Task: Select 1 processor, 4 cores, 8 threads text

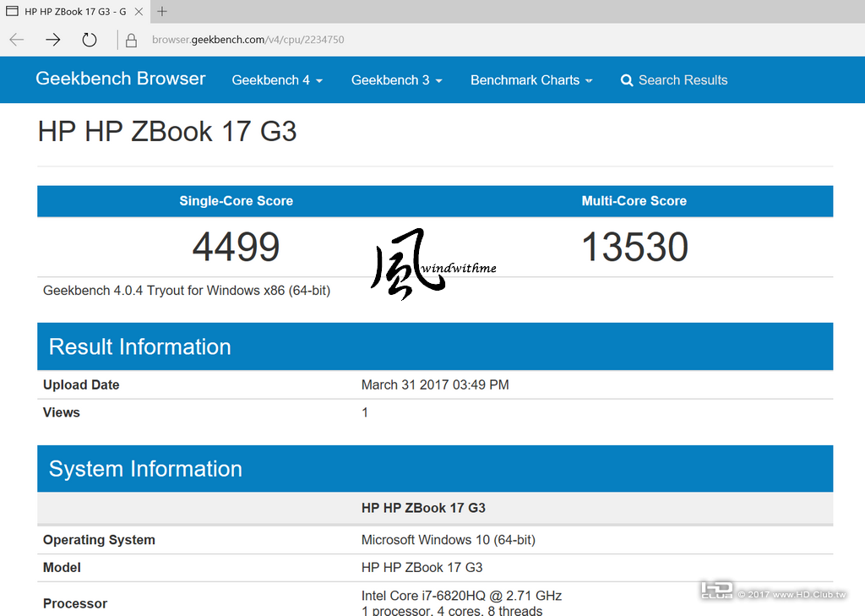Action: tap(452, 610)
